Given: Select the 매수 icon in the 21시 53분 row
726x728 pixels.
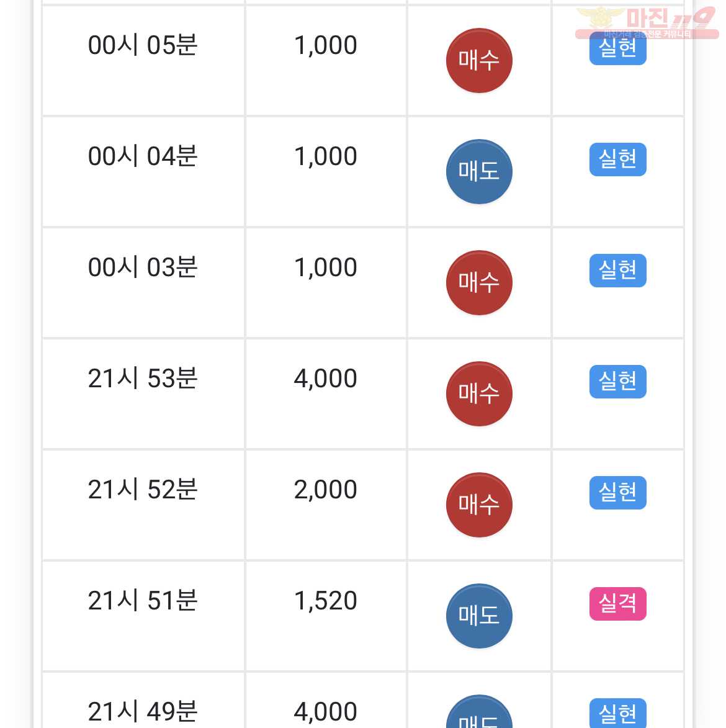Looking at the screenshot, I should 479,393.
